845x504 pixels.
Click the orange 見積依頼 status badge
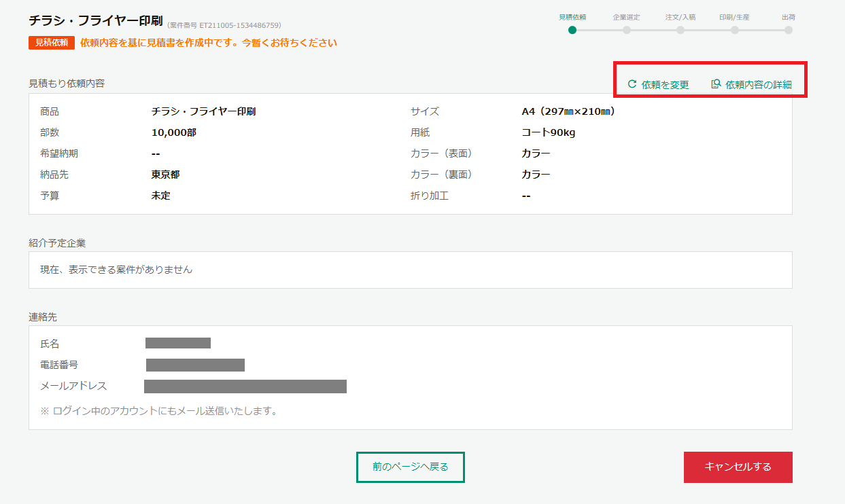[50, 42]
